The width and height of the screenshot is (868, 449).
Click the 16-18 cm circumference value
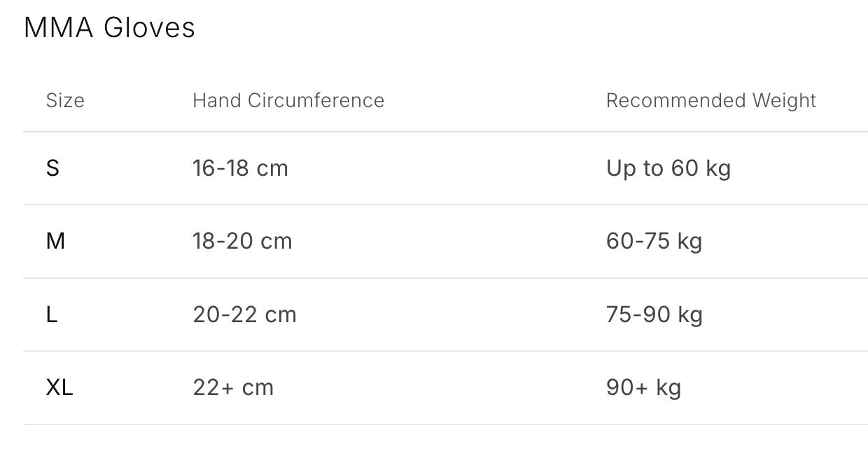240,168
